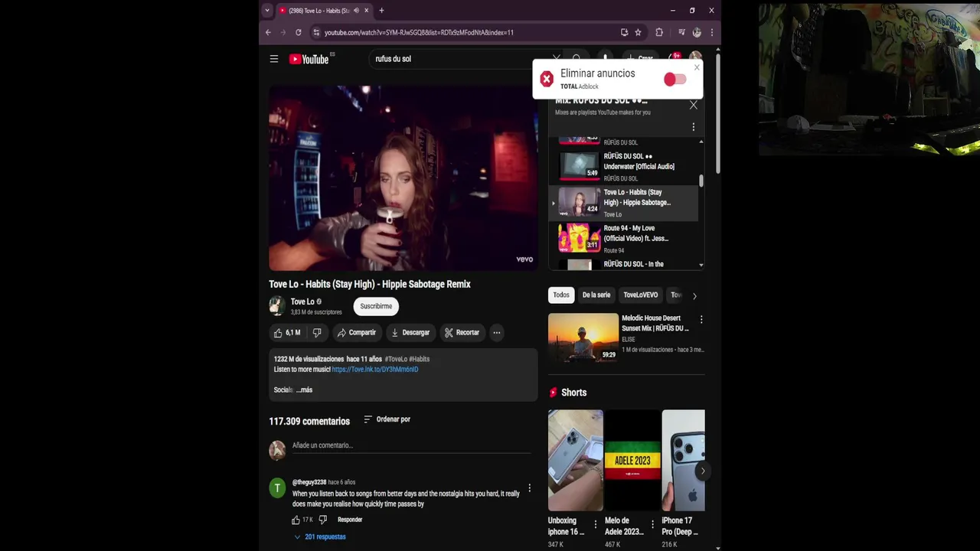Like the Tove Lo video

coord(289,333)
